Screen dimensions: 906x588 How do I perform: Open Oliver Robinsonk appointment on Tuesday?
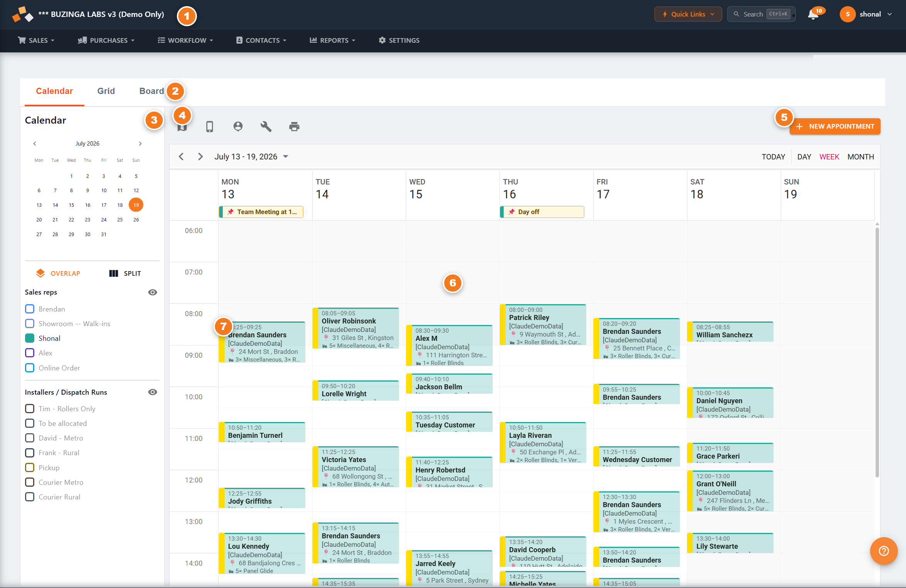[x=356, y=328]
